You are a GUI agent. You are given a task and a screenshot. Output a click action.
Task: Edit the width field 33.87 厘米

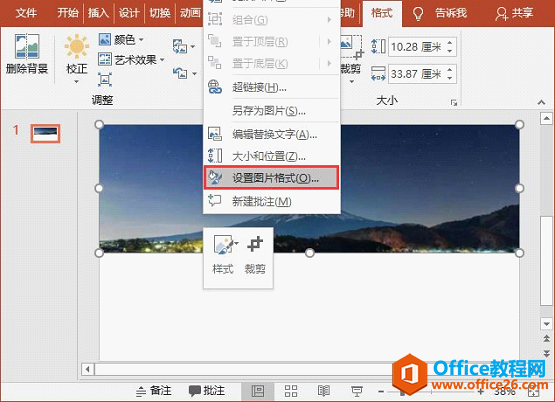[x=416, y=74]
